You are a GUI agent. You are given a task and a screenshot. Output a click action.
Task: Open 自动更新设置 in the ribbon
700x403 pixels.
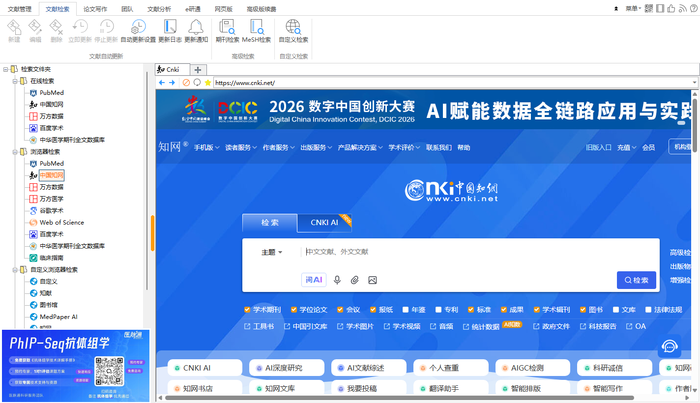pyautogui.click(x=138, y=31)
